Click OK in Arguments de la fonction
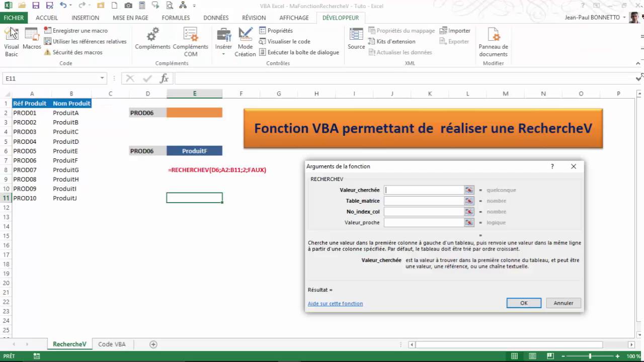The height and width of the screenshot is (362, 644). click(x=524, y=303)
